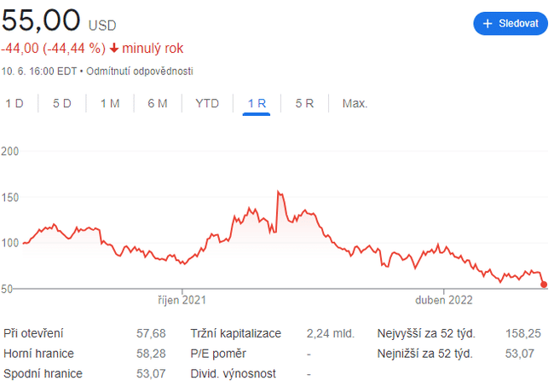
Task: Click the red endpoint dot on chart
Action: [x=545, y=285]
